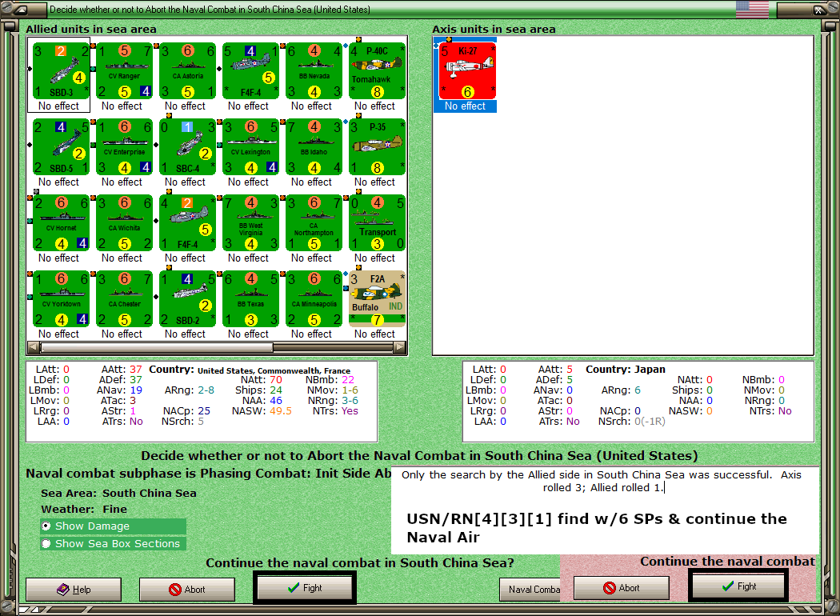Viewport: 840px width, 616px height.
Task: Select the F4F-4 fighter unit in the top row
Action: point(251,71)
